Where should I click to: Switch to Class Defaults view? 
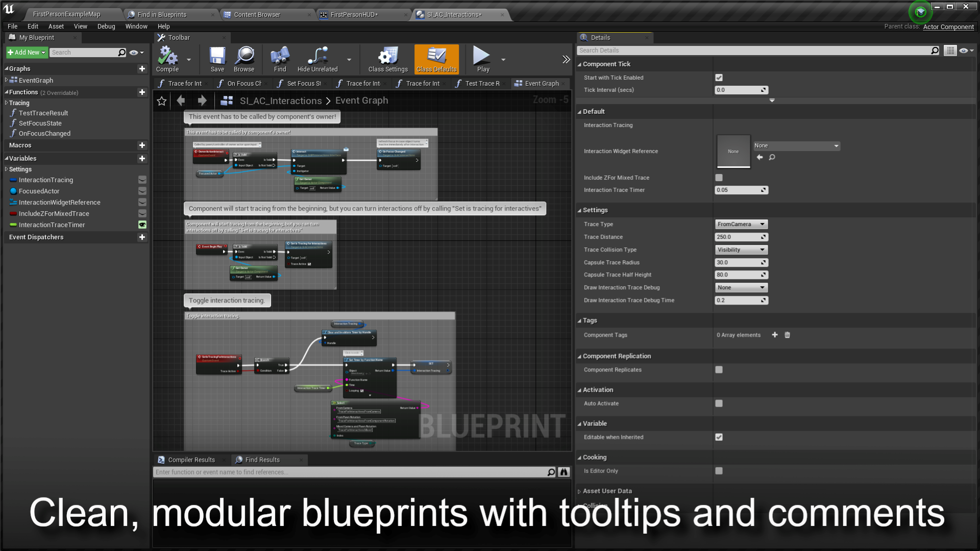point(436,57)
